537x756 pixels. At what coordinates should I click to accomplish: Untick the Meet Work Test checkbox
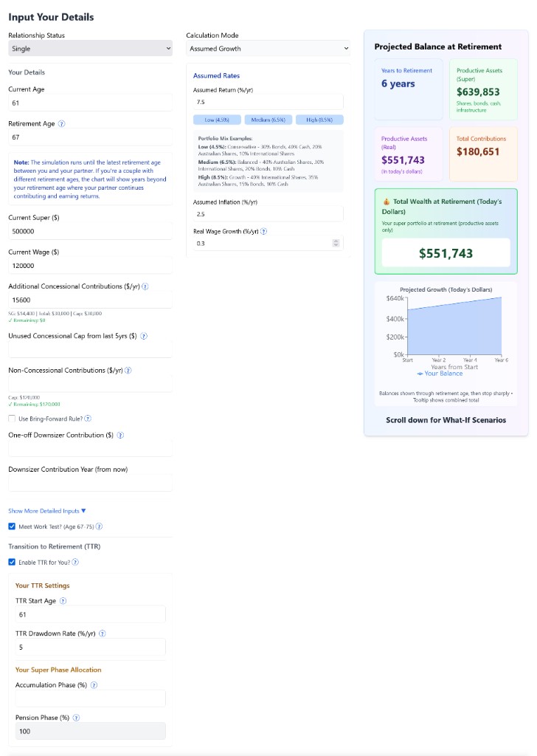(x=12, y=526)
